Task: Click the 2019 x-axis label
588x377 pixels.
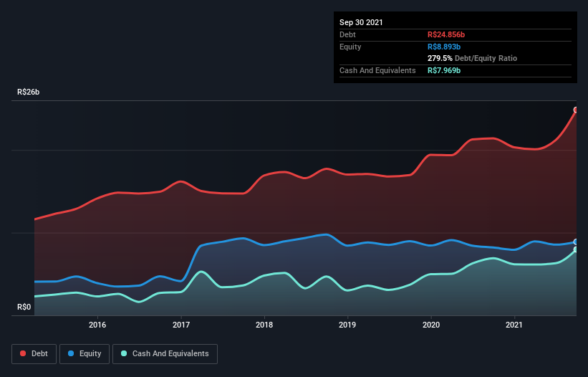Action: (x=347, y=325)
